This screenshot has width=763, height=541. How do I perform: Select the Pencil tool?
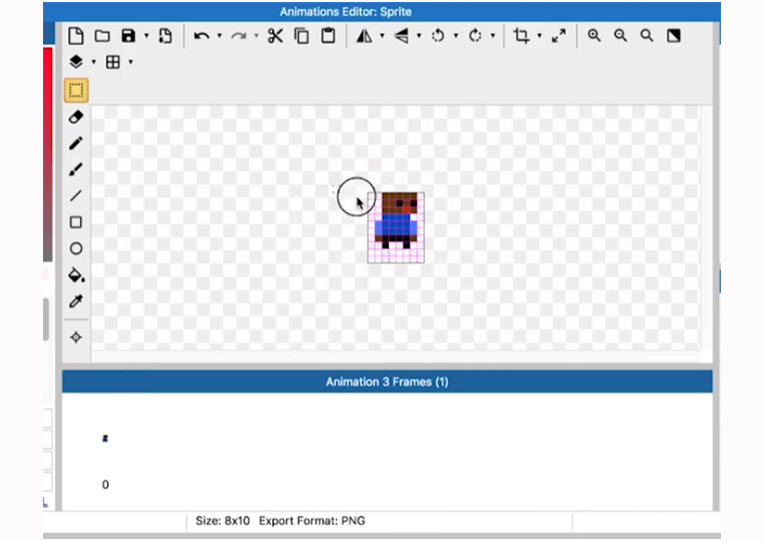[x=76, y=143]
